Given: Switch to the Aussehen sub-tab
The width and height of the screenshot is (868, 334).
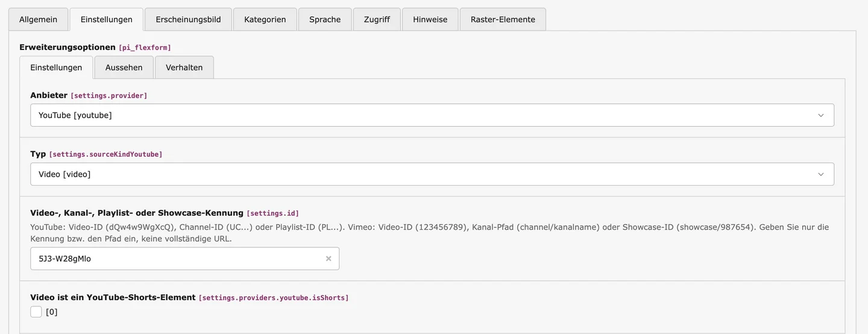Looking at the screenshot, I should (124, 68).
